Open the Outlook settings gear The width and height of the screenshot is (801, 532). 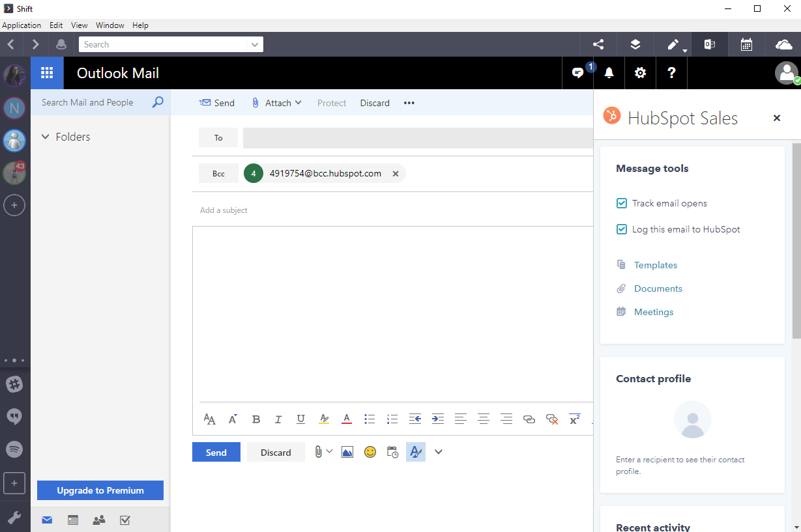(x=640, y=73)
